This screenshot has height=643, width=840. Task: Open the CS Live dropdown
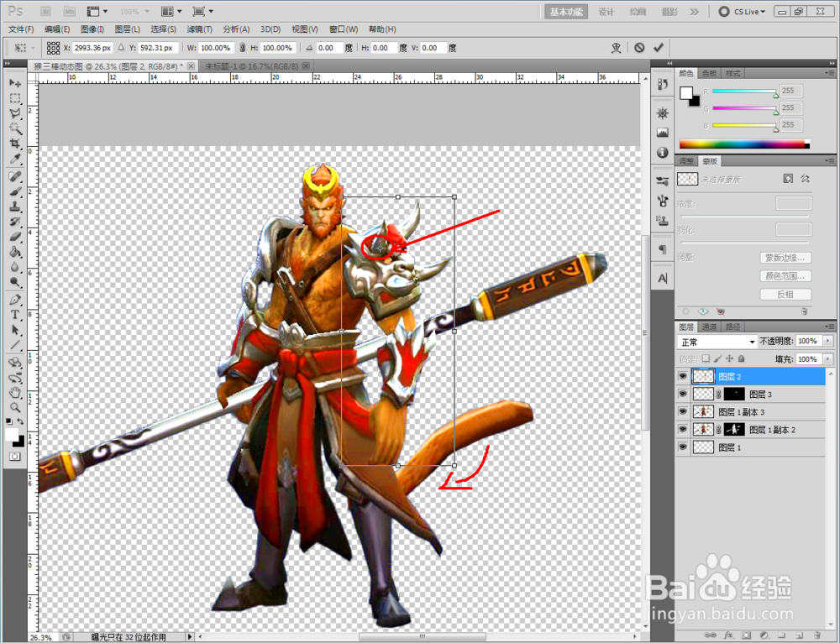(743, 11)
